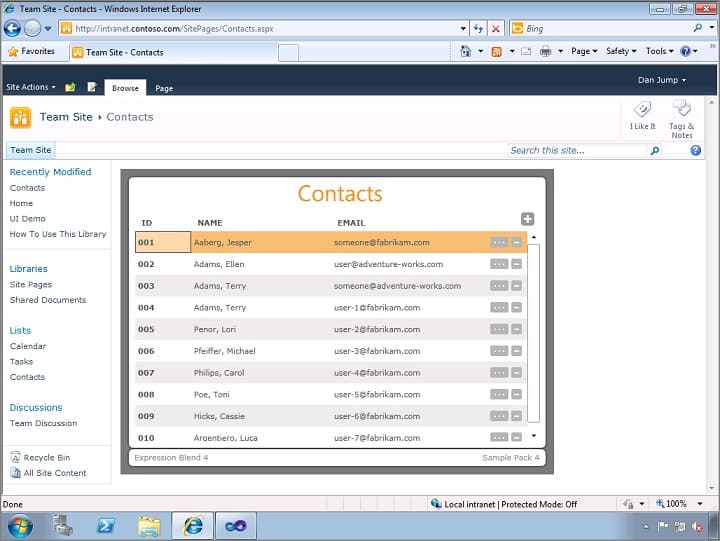Click the red Stop loading icon
This screenshot has height=541, width=720.
tap(495, 28)
